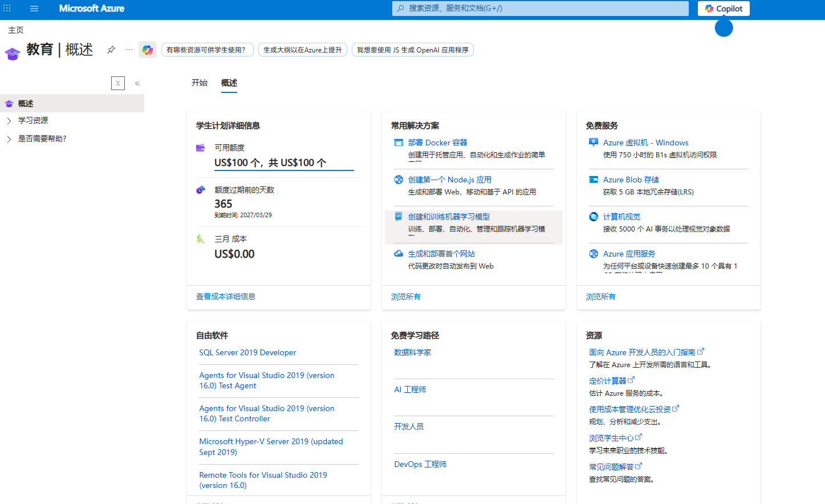Open the more options ellipsis next to pin
Screen dimensions: 825x504
point(129,50)
